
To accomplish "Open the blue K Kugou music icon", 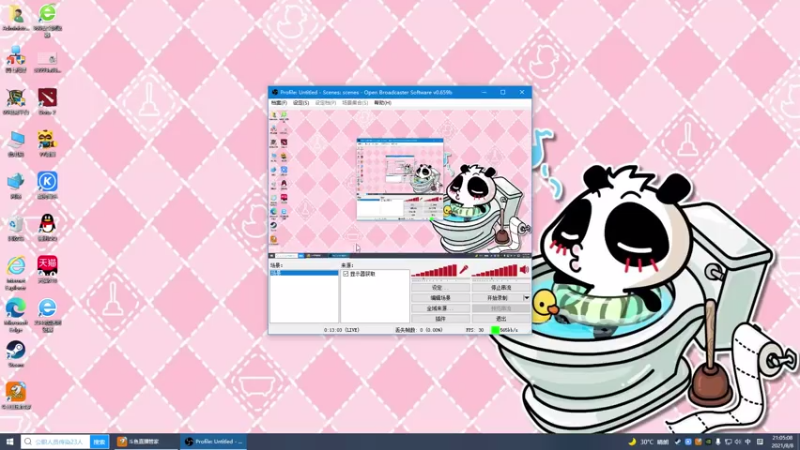I will [x=47, y=185].
